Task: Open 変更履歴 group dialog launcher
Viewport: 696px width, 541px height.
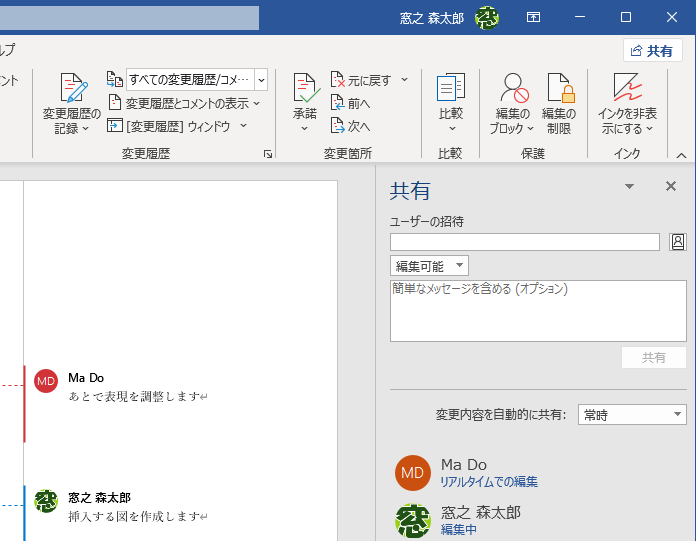Action: click(x=268, y=154)
